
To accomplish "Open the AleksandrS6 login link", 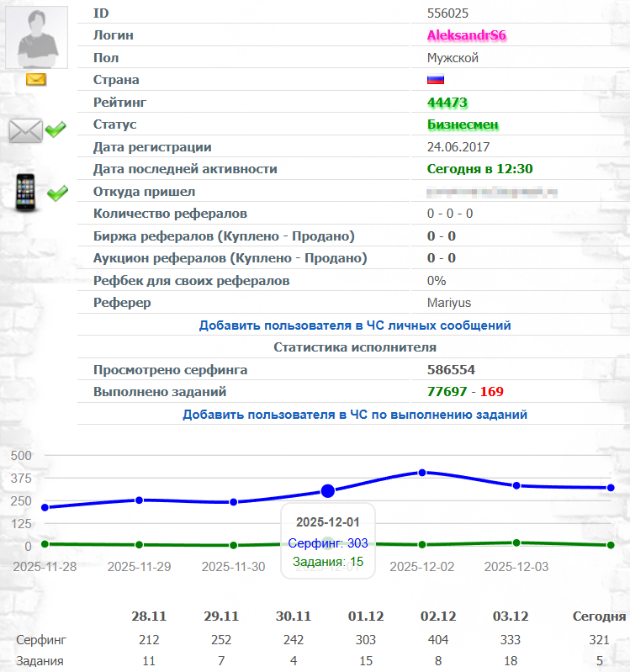I will pos(466,35).
